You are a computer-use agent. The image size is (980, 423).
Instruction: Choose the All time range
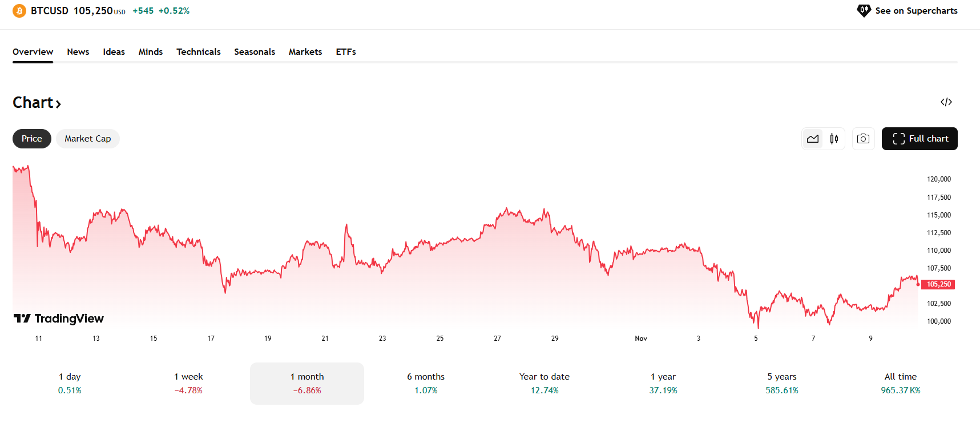coord(900,383)
